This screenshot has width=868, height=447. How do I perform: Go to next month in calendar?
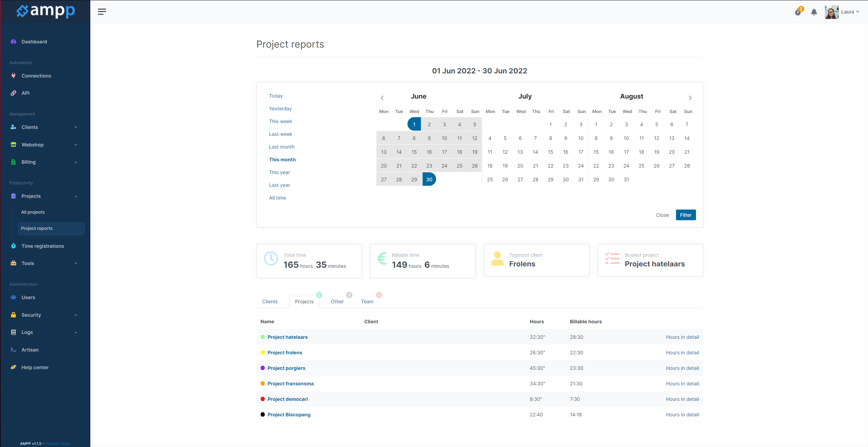point(690,98)
